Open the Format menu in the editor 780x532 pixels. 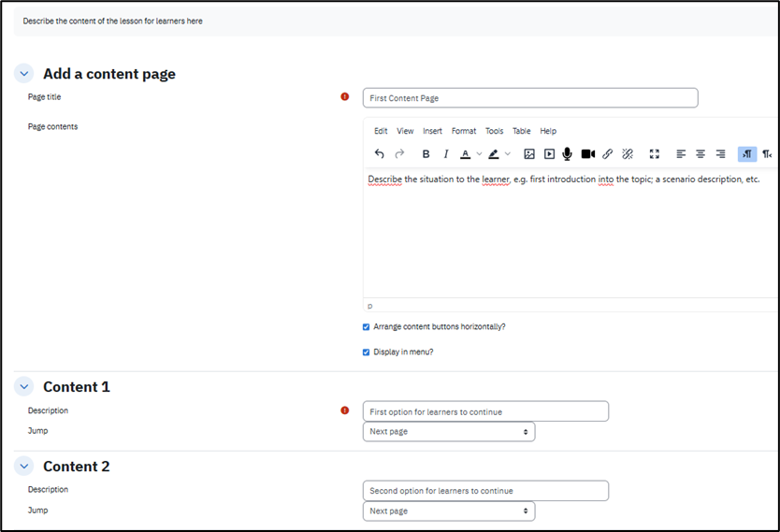point(464,131)
